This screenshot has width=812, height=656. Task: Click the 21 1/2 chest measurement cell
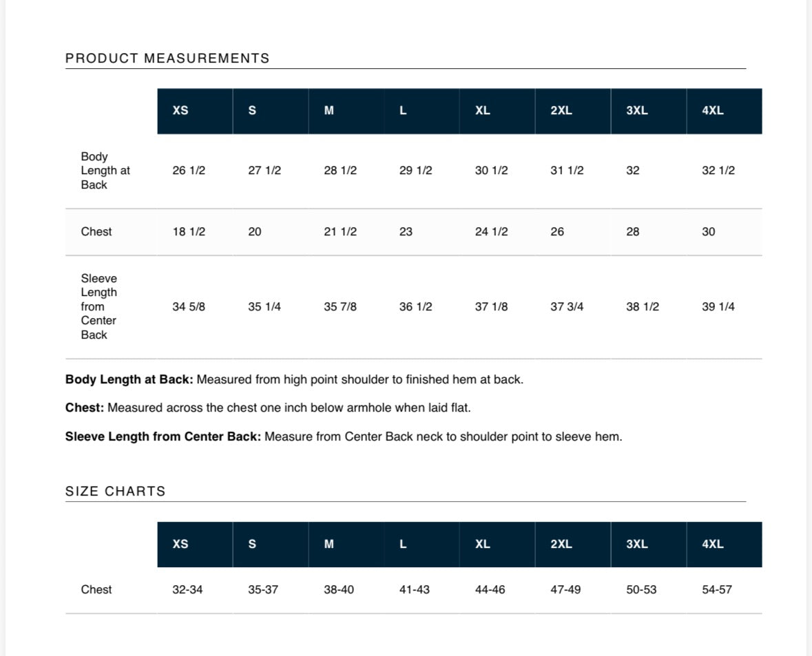click(x=340, y=232)
